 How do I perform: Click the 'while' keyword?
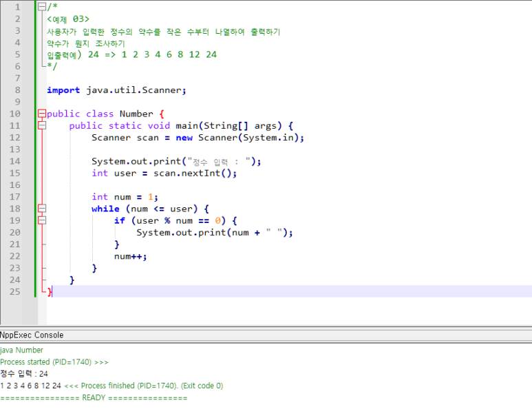coord(105,209)
